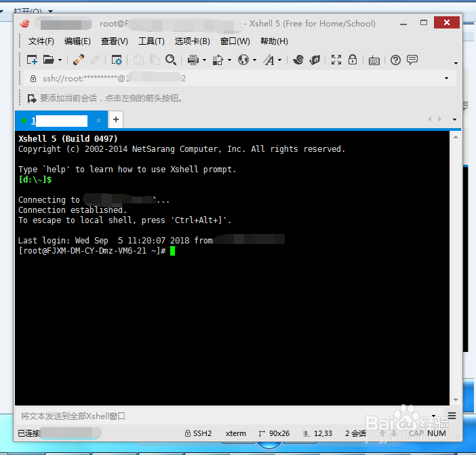This screenshot has width=476, height=455.
Task: Expand the Font dropdown arrow
Action: [x=280, y=60]
